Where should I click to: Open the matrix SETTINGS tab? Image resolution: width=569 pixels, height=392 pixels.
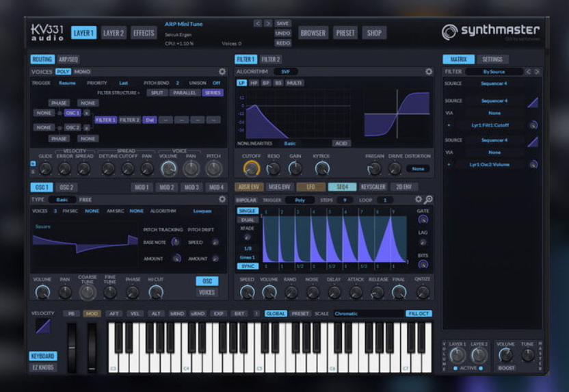click(x=492, y=59)
